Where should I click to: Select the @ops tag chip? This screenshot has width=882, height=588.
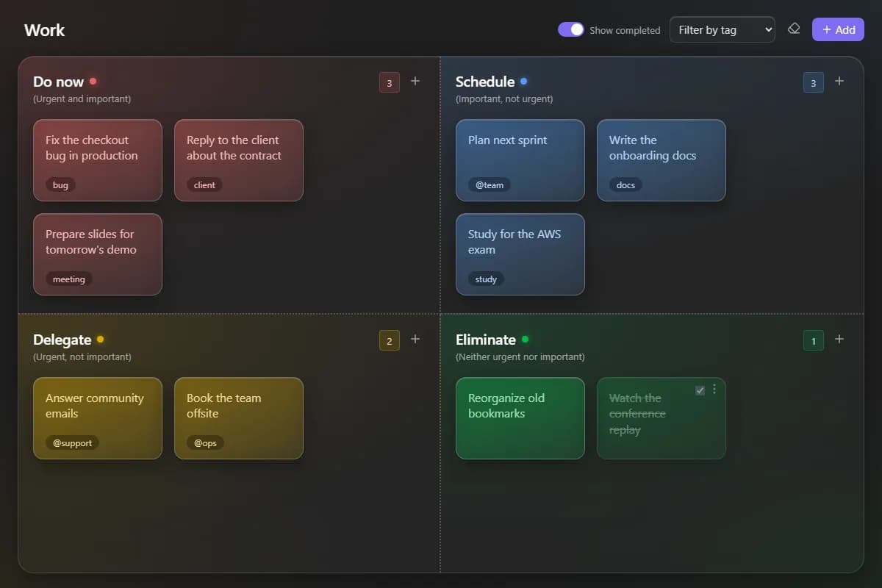coord(205,443)
